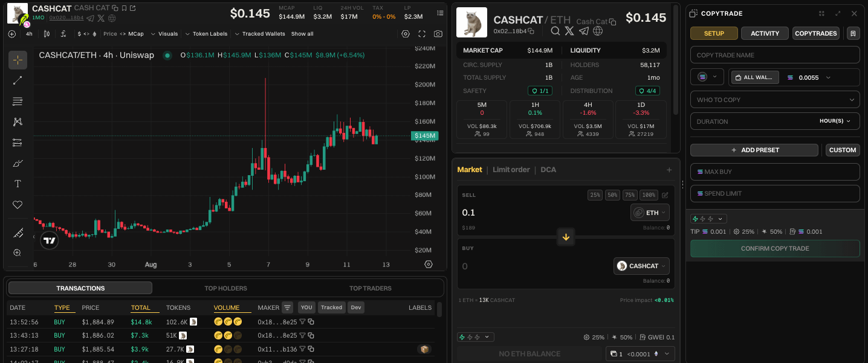The image size is (868, 363).
Task: Open the COPYTRADES tab
Action: click(816, 33)
